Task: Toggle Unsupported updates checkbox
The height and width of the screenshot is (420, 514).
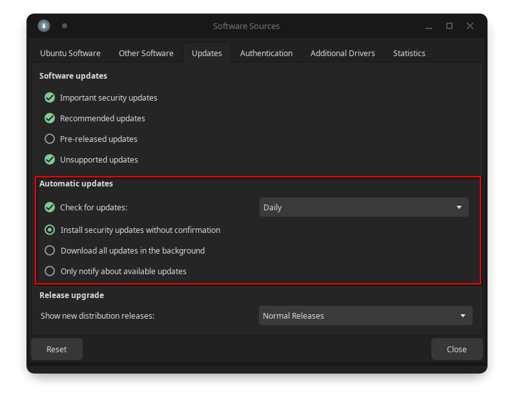Action: tap(50, 159)
